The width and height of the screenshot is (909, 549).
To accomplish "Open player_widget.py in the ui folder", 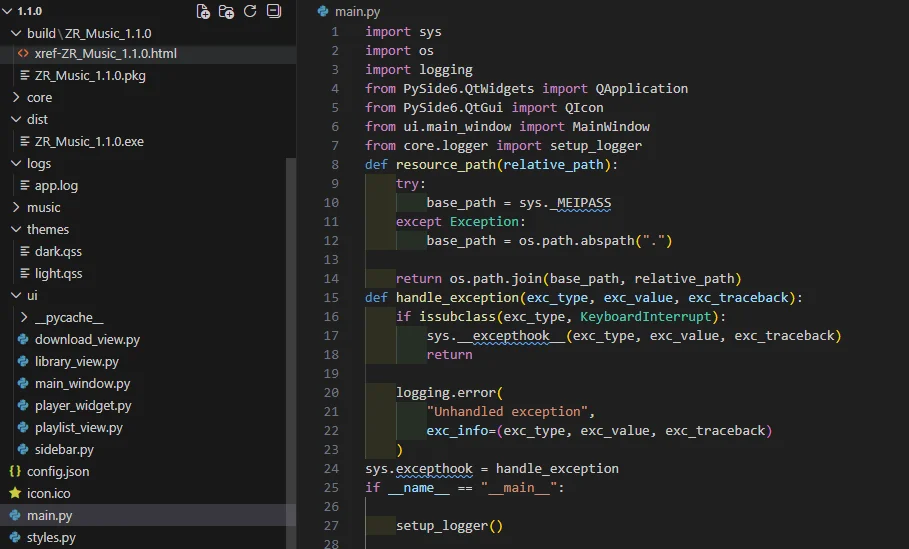I will 82,405.
